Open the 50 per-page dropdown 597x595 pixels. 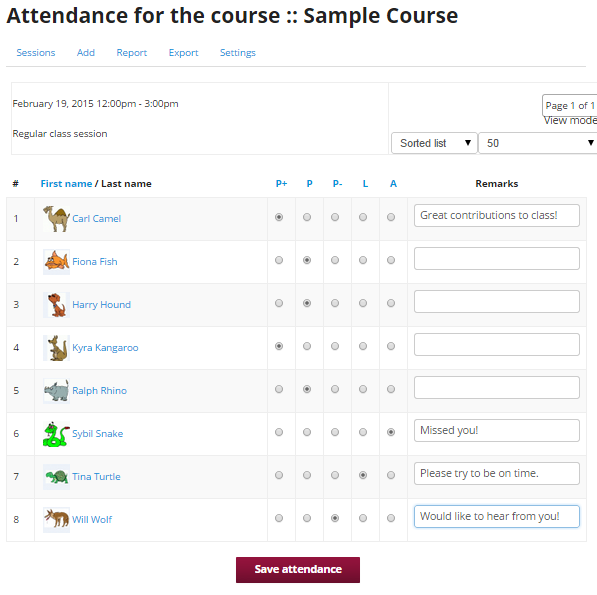[538, 143]
